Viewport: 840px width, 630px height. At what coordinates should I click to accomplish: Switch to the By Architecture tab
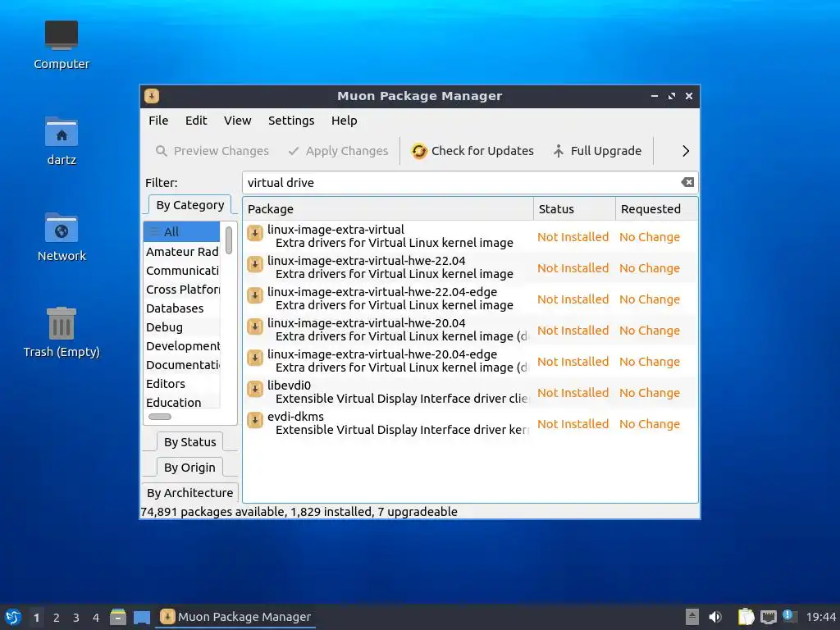[x=190, y=493]
